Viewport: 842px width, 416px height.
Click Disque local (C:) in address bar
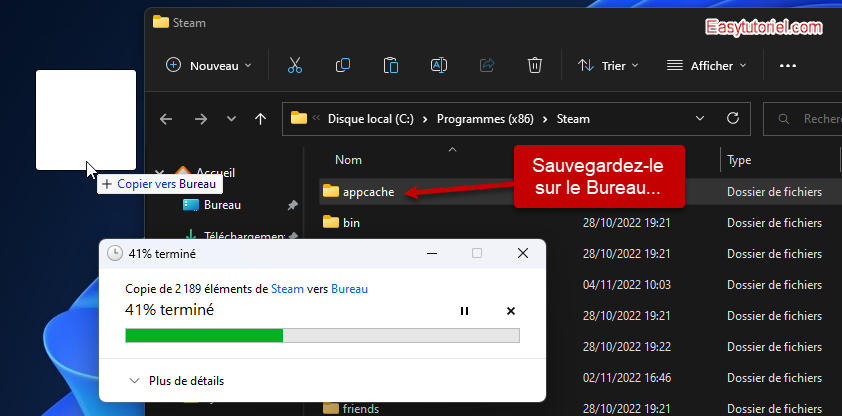[371, 119]
